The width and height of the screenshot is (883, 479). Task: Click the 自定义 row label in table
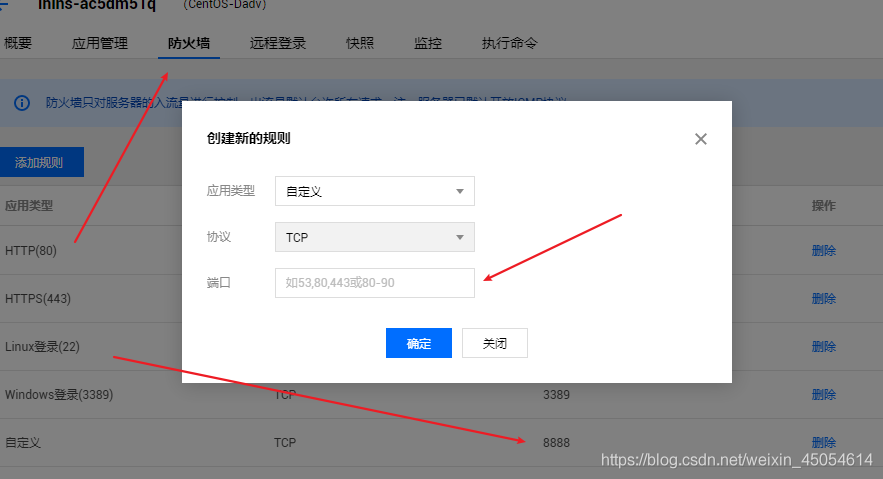coord(23,442)
